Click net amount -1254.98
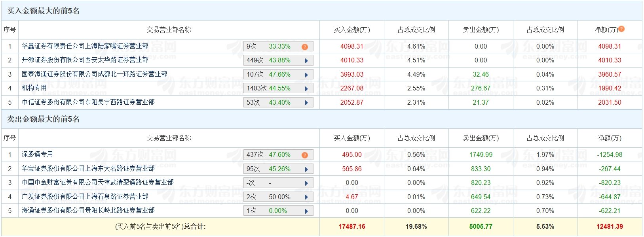 [610, 154]
